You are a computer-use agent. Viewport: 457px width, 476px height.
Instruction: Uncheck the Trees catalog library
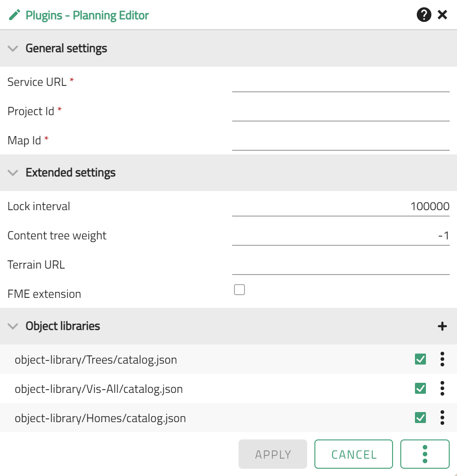[x=420, y=360]
